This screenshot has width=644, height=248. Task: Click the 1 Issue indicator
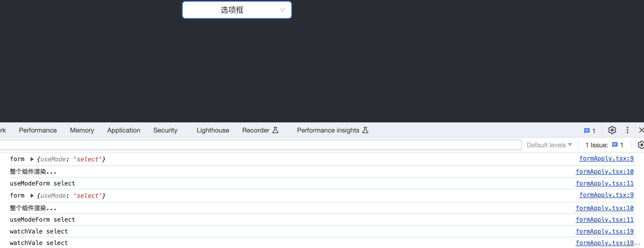pyautogui.click(x=604, y=145)
